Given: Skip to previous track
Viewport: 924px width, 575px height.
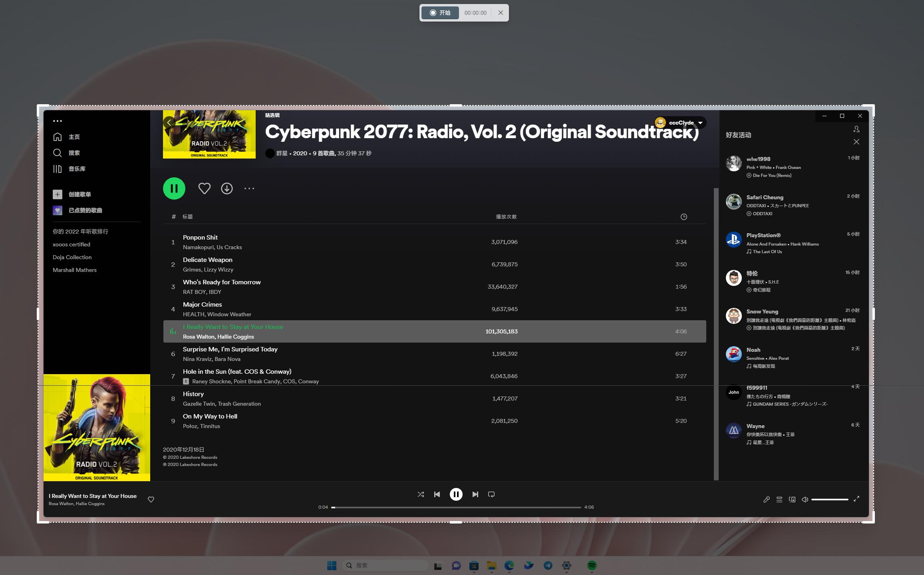Looking at the screenshot, I should click(x=437, y=494).
